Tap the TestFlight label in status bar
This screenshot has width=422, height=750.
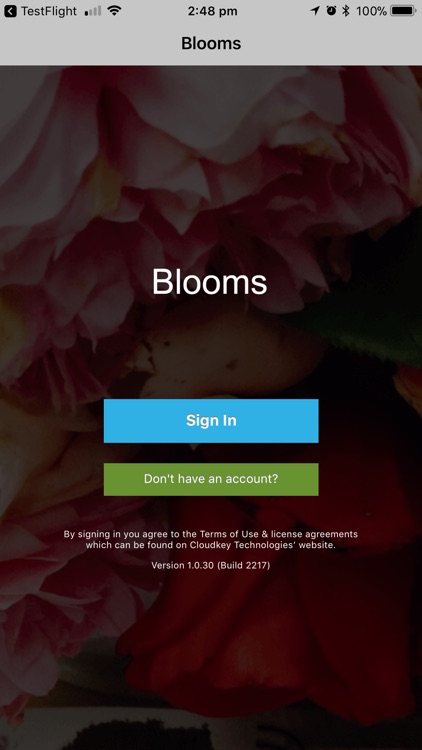point(49,11)
